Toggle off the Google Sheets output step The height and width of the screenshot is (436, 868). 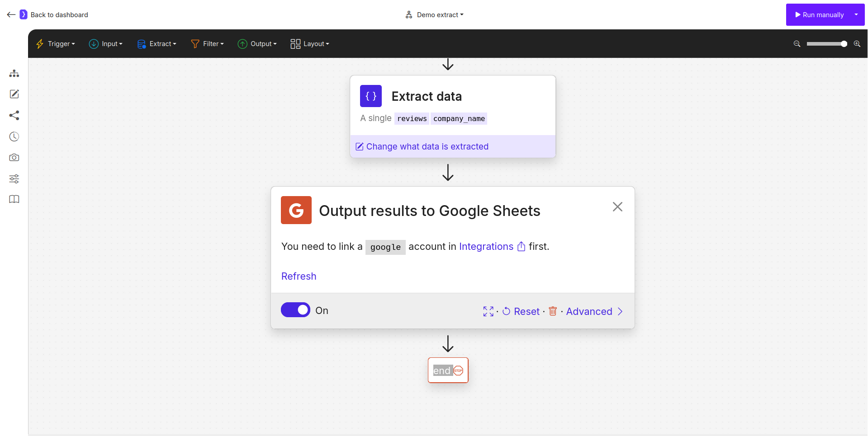coord(295,310)
